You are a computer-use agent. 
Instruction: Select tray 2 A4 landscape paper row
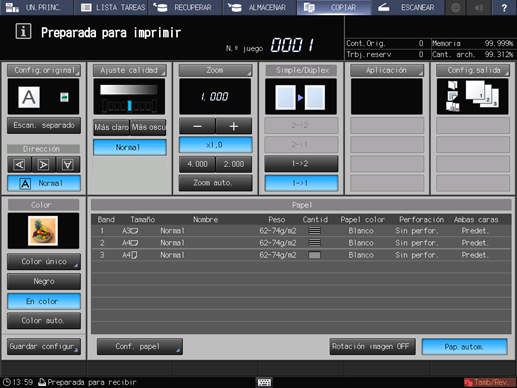(301, 243)
